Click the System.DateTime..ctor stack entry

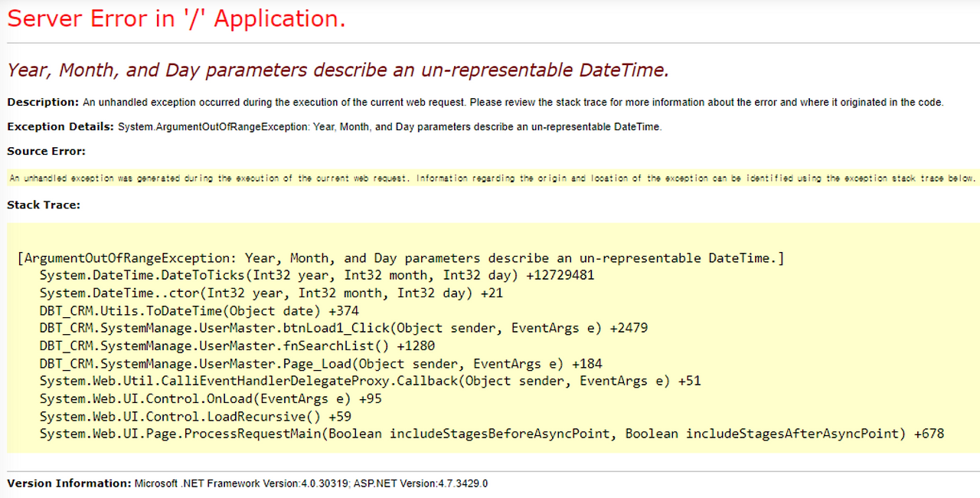(271, 293)
